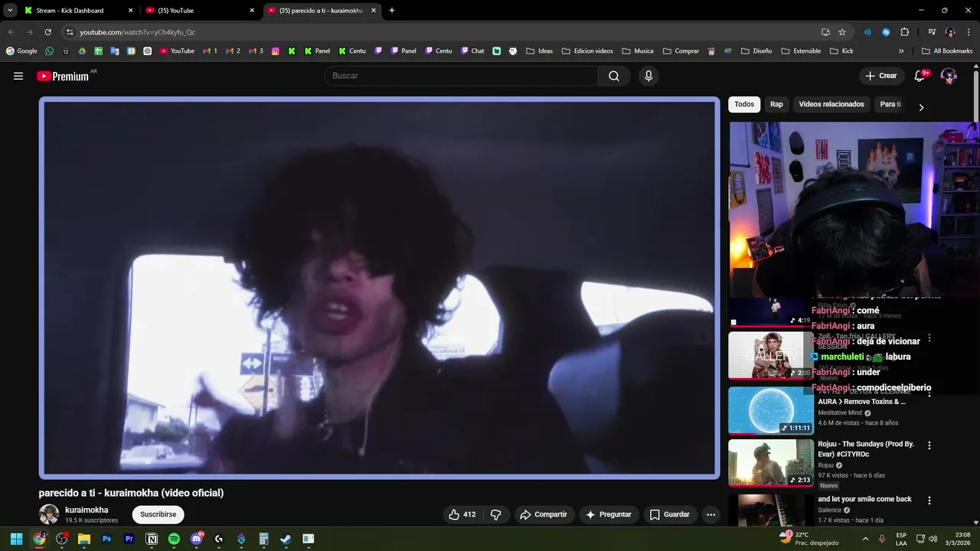
Task: Open options menu for Zell Tan fria video
Action: [x=929, y=337]
